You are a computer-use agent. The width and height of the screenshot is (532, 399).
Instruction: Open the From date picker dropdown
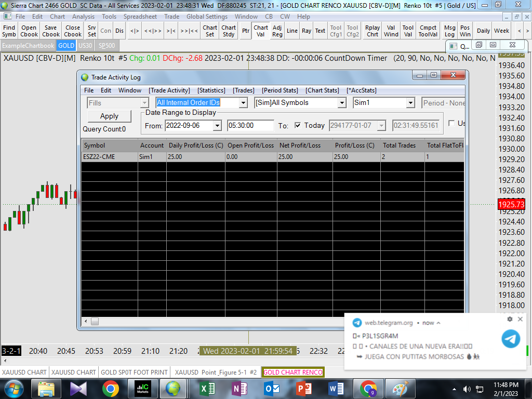point(217,126)
